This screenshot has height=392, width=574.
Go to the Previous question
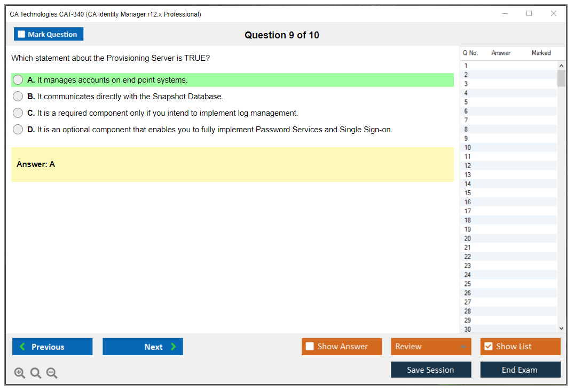[x=52, y=347]
